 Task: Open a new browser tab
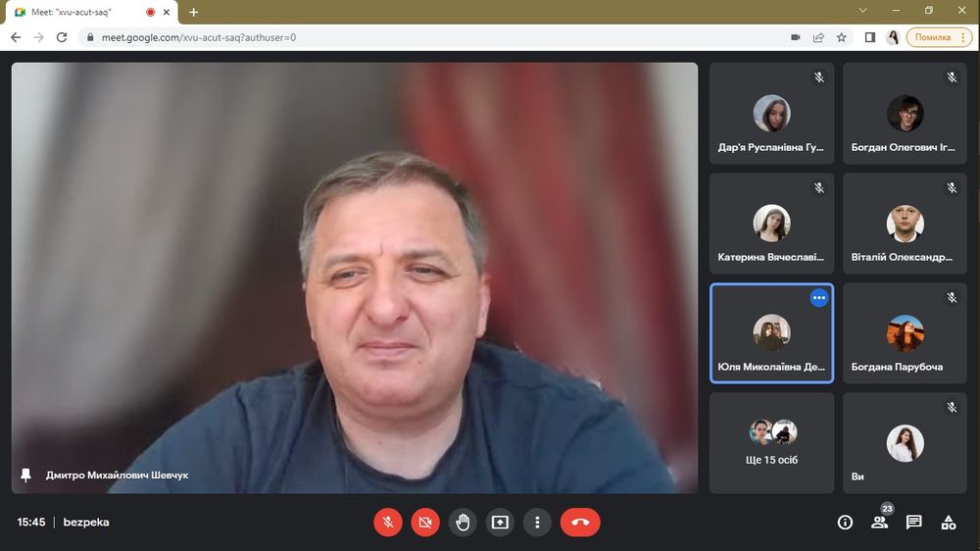(193, 12)
